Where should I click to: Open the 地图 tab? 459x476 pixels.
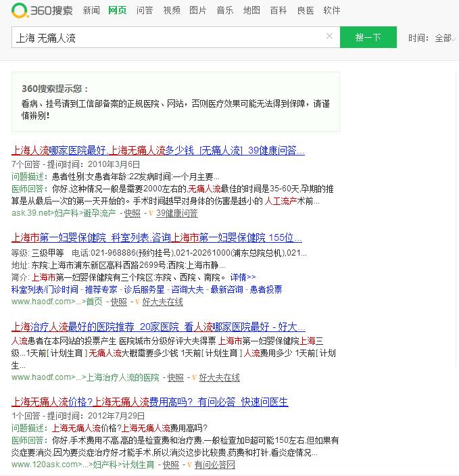(x=251, y=11)
